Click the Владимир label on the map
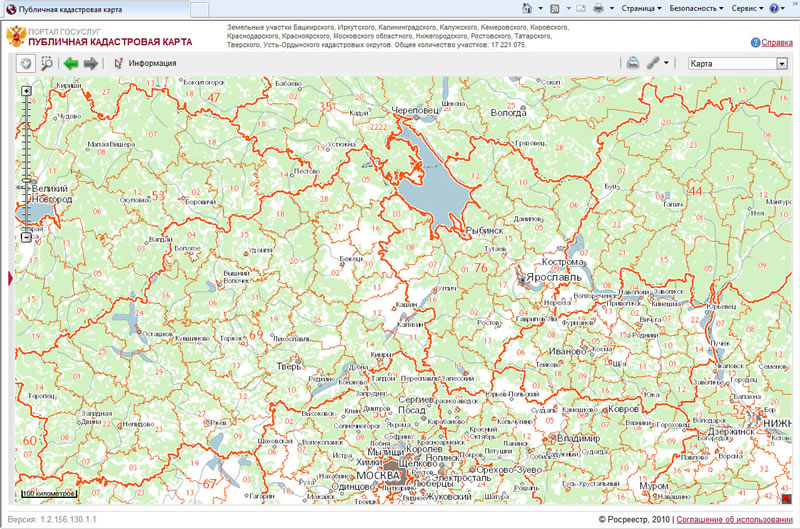800x529 pixels. (579, 438)
